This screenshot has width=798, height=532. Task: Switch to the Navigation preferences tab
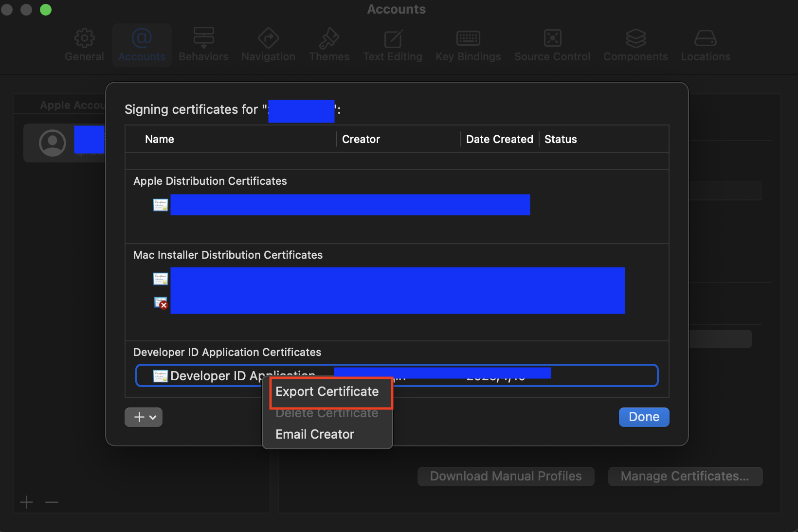(268, 45)
